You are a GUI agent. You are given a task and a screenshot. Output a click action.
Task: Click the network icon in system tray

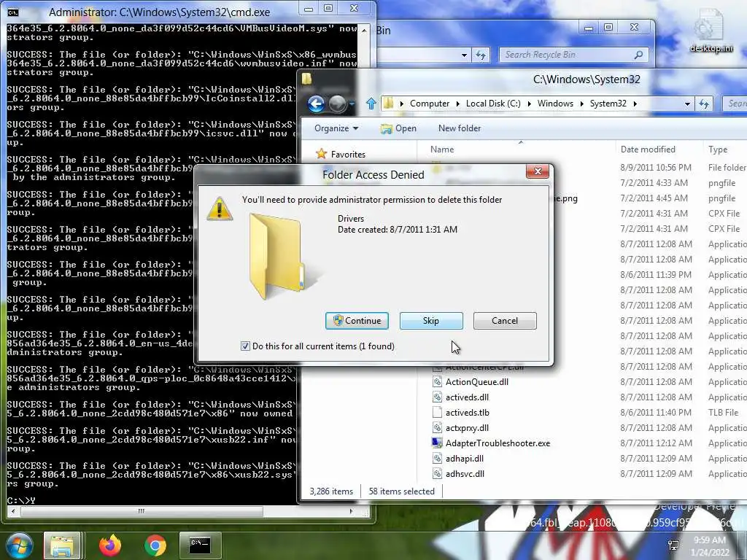673,545
